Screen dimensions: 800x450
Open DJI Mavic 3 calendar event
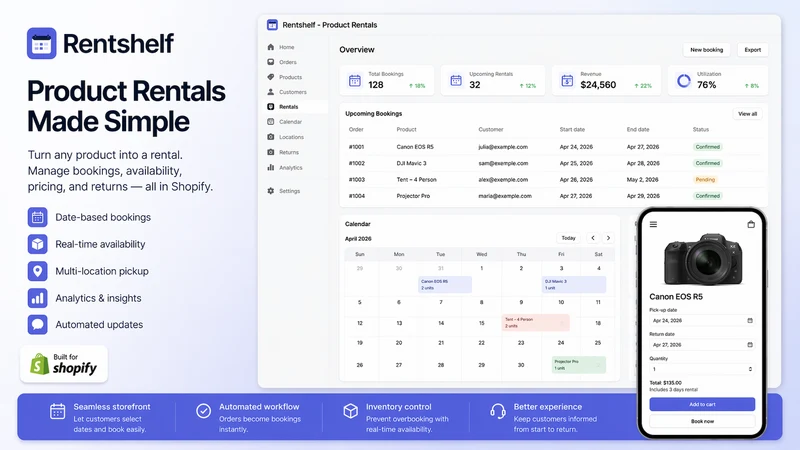point(574,285)
